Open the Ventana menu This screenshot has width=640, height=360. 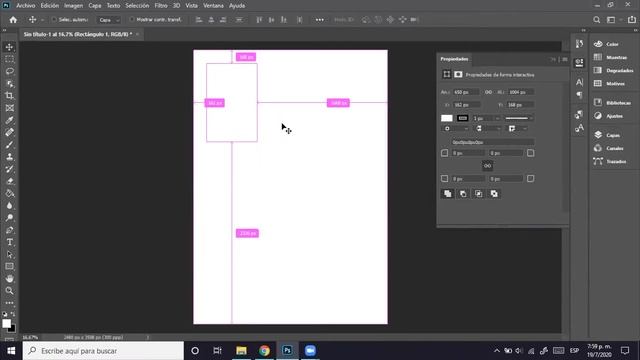pyautogui.click(x=213, y=6)
